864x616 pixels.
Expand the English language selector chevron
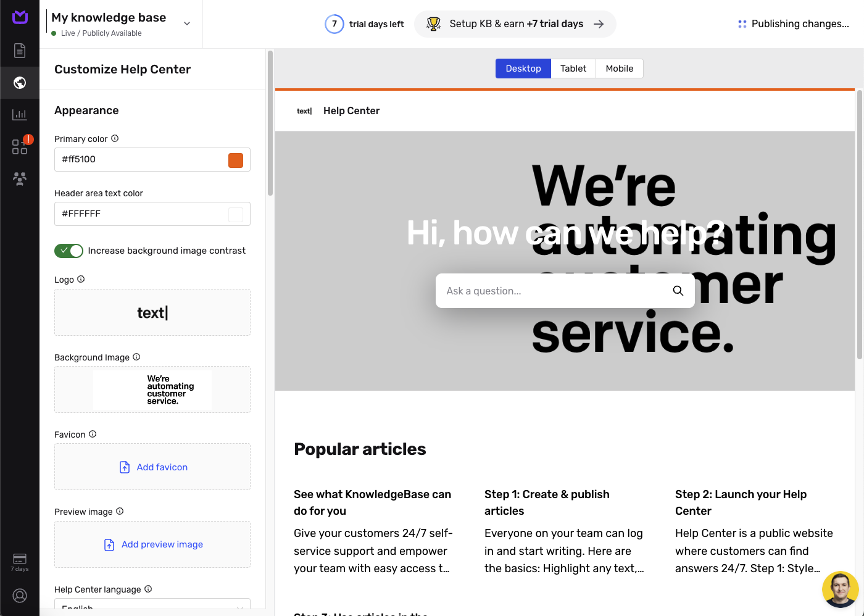(239, 607)
